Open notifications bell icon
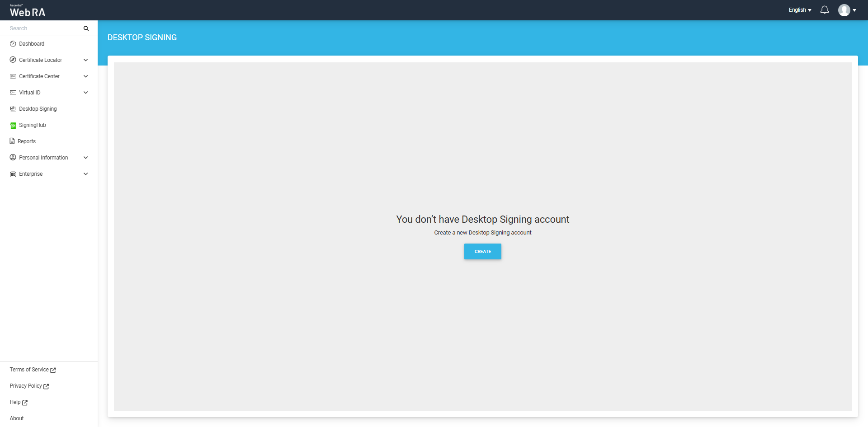 tap(825, 10)
